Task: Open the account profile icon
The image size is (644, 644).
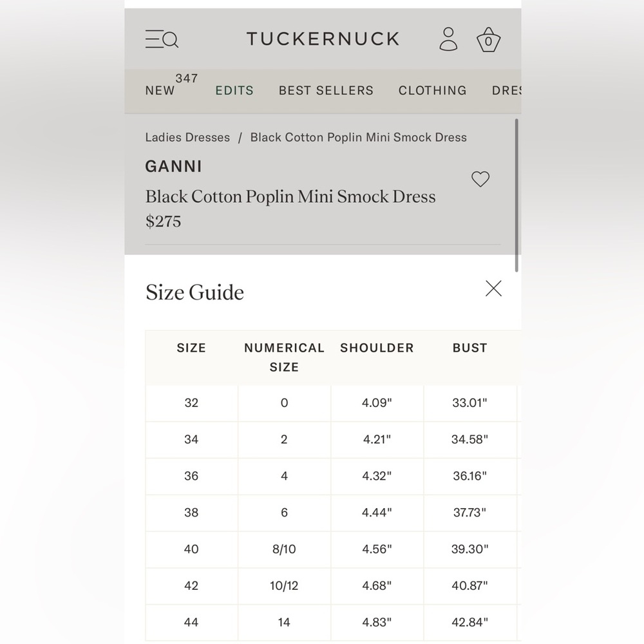Action: 448,39
